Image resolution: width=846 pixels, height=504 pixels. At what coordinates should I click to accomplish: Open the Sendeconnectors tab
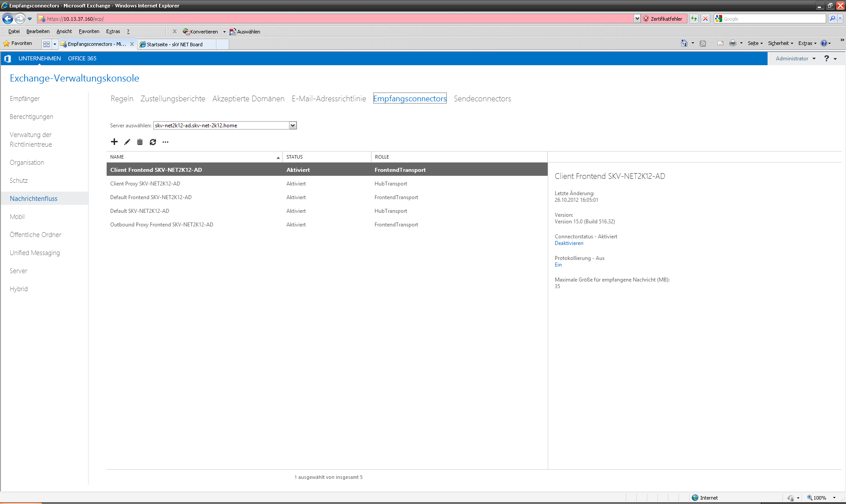pyautogui.click(x=482, y=99)
